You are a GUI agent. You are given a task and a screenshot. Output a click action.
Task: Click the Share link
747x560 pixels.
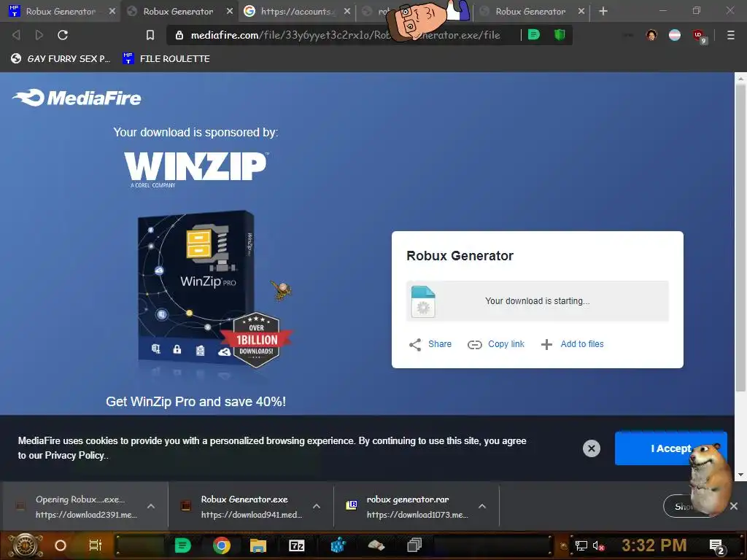point(440,344)
